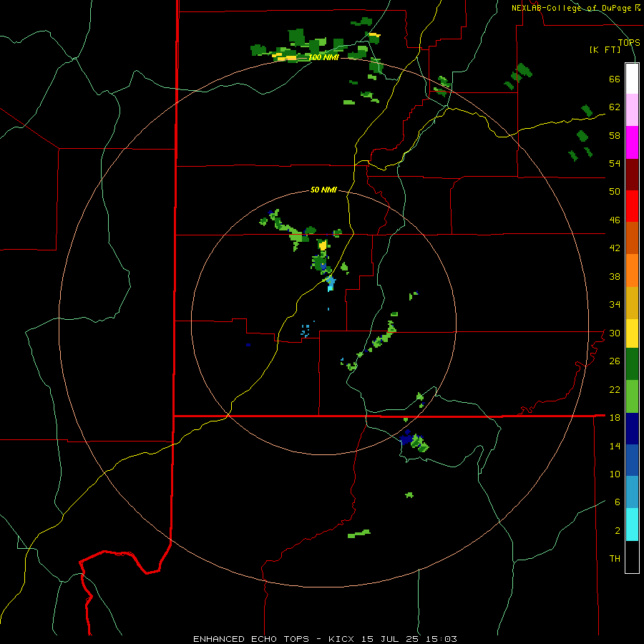Click the TH threshold legend label
This screenshot has height=644, width=644.
(615, 559)
